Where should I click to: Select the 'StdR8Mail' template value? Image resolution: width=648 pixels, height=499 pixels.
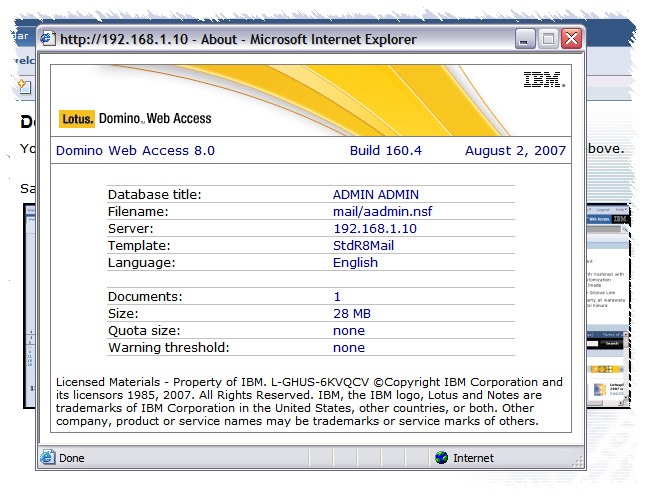363,246
